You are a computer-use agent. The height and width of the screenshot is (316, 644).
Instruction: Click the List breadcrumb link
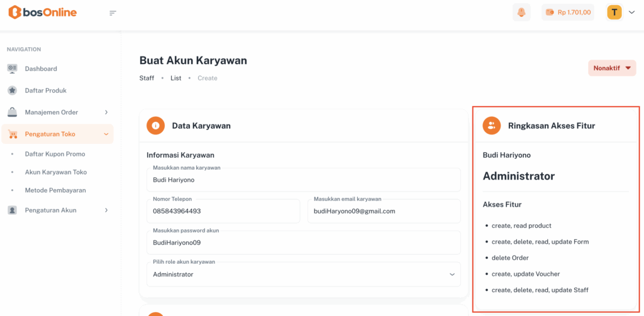175,79
